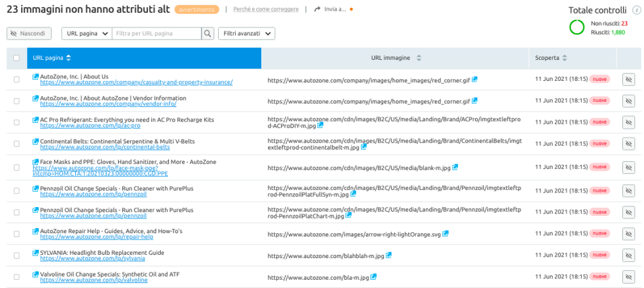The height and width of the screenshot is (288, 644).
Task: Tick checkbox for AC Pro Refrigerant row
Action: [x=17, y=122]
